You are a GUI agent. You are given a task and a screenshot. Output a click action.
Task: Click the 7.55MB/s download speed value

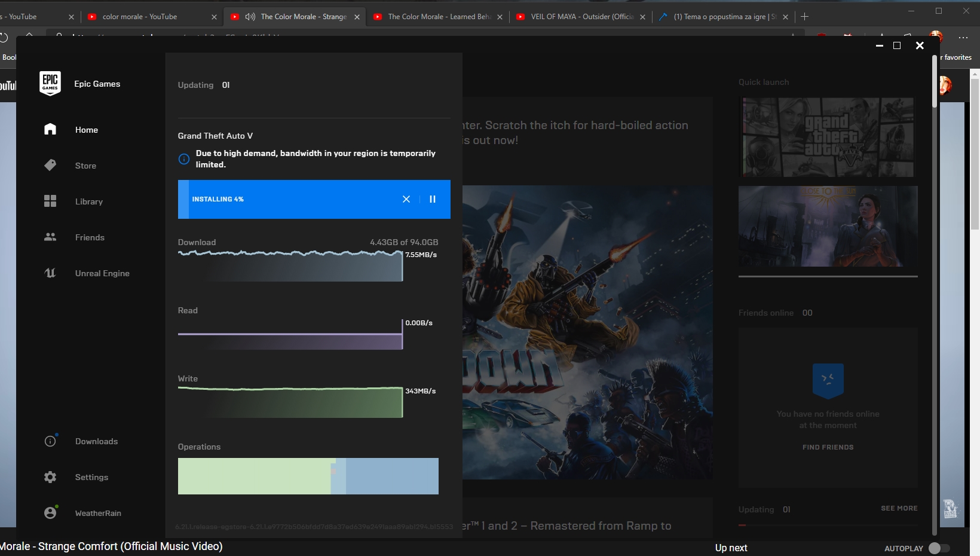click(x=421, y=255)
